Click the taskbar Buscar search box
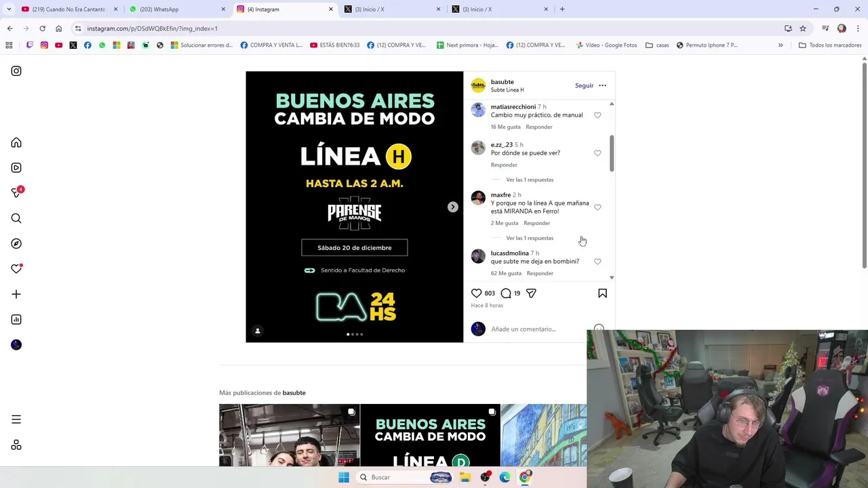 point(406,477)
